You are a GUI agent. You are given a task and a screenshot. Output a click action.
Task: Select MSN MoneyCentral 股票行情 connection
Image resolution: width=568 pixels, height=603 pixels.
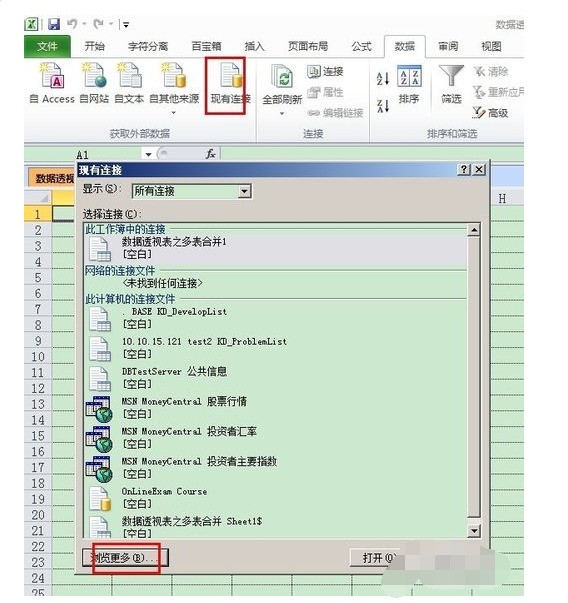pyautogui.click(x=275, y=408)
